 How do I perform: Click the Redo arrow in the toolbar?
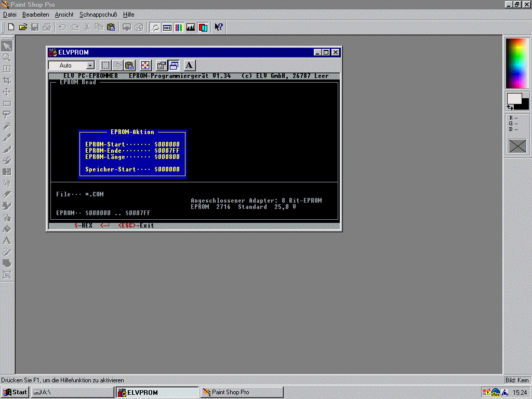pyautogui.click(x=75, y=27)
